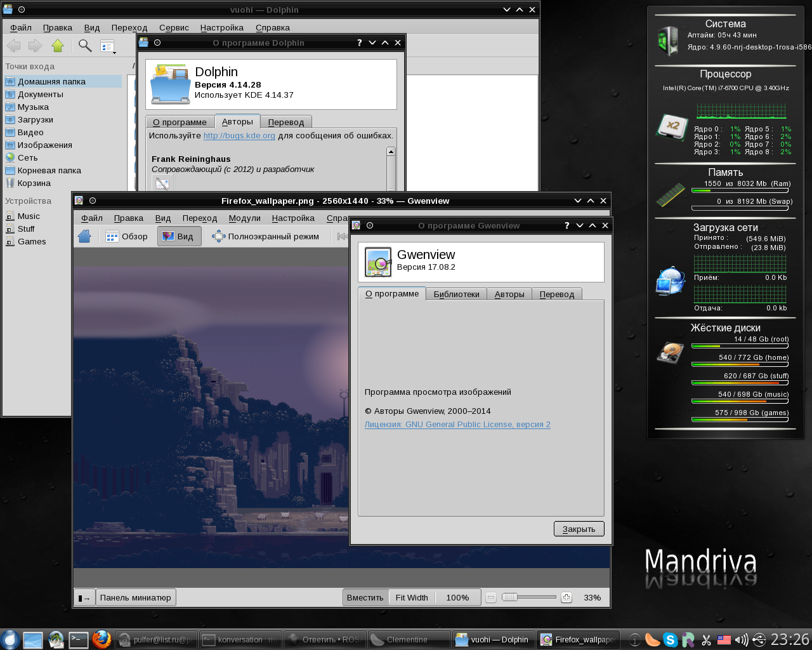Select the Stuff device in Dolphin
This screenshot has width=812, height=650.
pos(37,229)
